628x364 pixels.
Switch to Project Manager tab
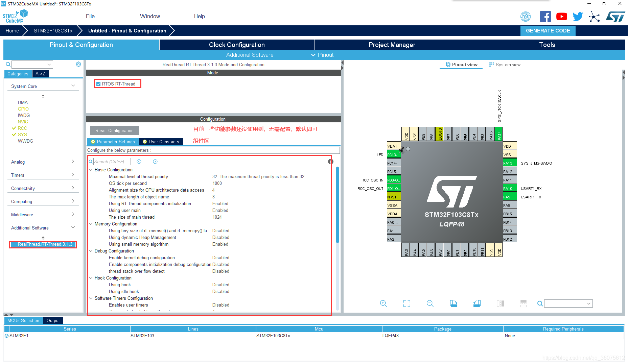click(x=392, y=45)
